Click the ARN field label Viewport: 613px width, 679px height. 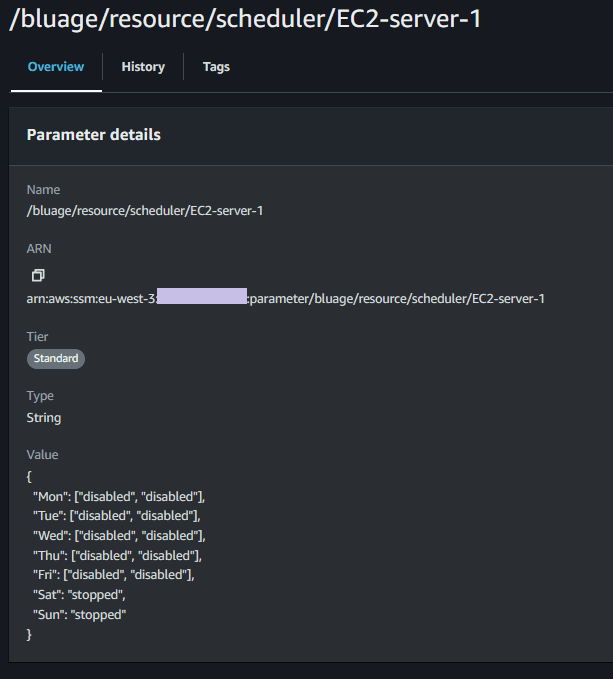coord(39,249)
